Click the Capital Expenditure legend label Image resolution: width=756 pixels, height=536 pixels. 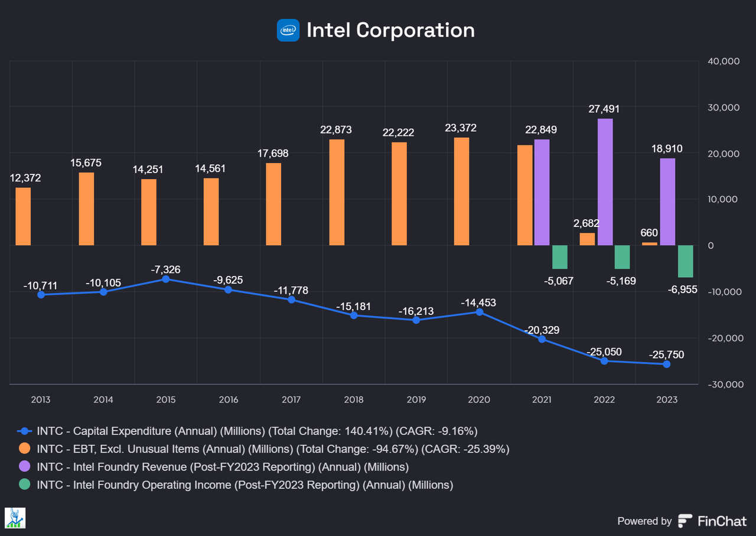(257, 431)
